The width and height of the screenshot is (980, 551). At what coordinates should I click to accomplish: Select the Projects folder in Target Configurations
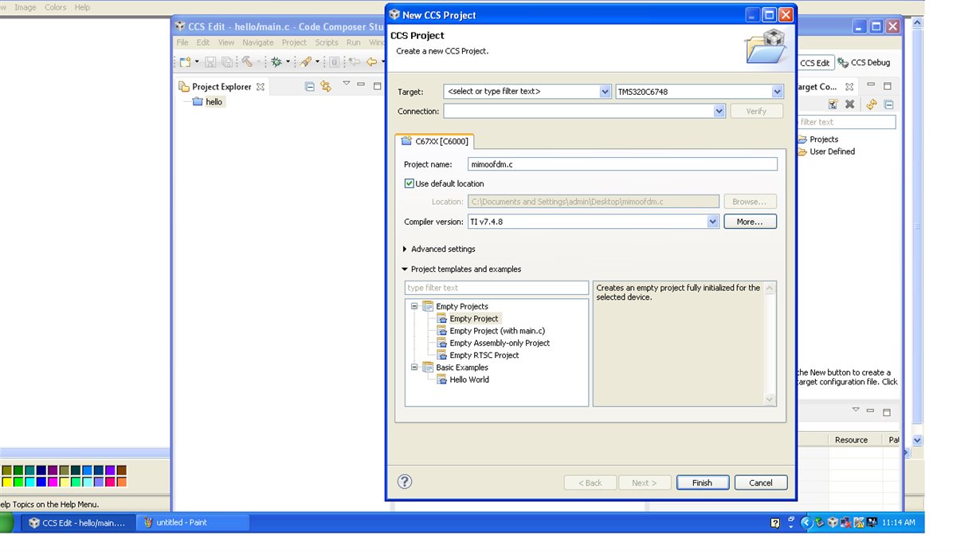point(817,140)
